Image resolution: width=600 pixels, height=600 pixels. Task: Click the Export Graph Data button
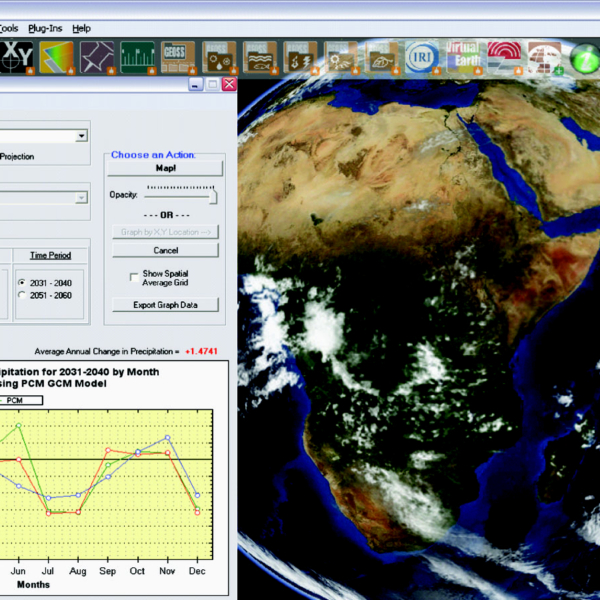pyautogui.click(x=166, y=305)
